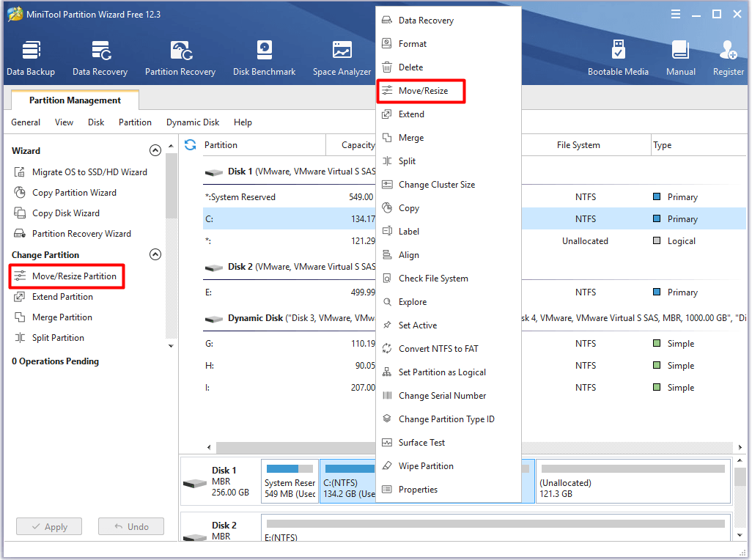Click the Properties icon in context menu
This screenshot has width=752, height=560.
386,490
